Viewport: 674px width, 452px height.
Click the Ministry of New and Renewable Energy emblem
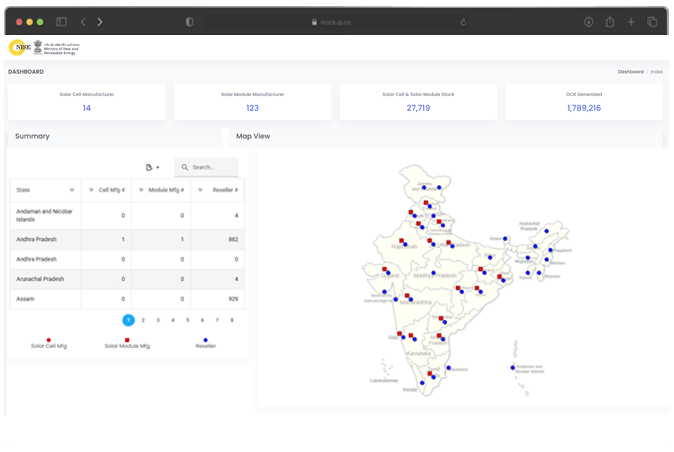point(38,47)
